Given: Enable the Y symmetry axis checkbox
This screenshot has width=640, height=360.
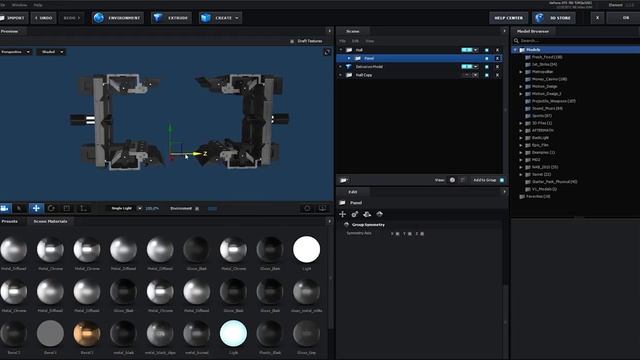Looking at the screenshot, I should (x=410, y=234).
